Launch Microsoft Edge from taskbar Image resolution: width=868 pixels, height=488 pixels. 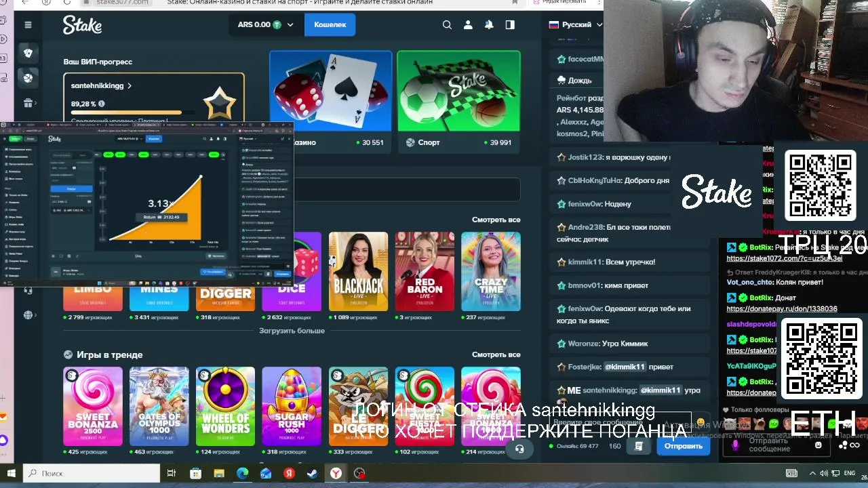[x=242, y=473]
